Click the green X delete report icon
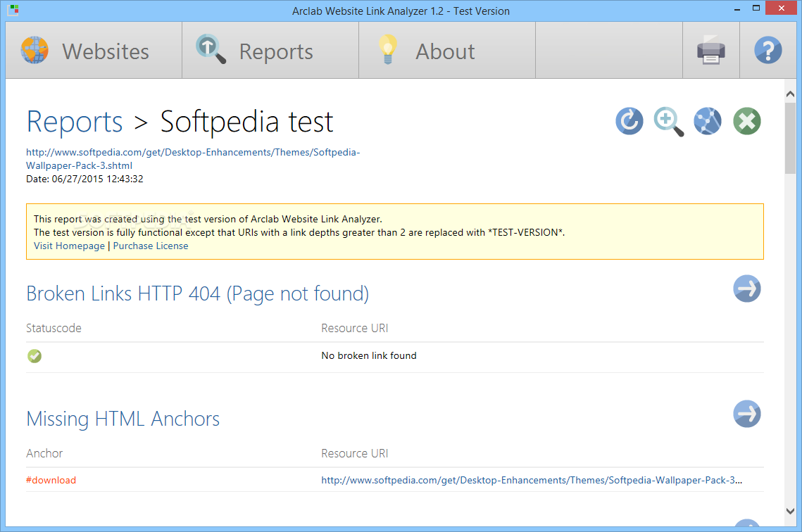The width and height of the screenshot is (802, 532). coord(747,121)
